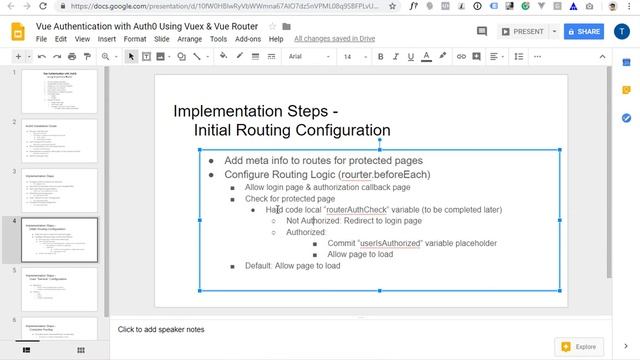Screen dimensions: 640x360
Task: Toggle Bold formatting
Action: 380,57
